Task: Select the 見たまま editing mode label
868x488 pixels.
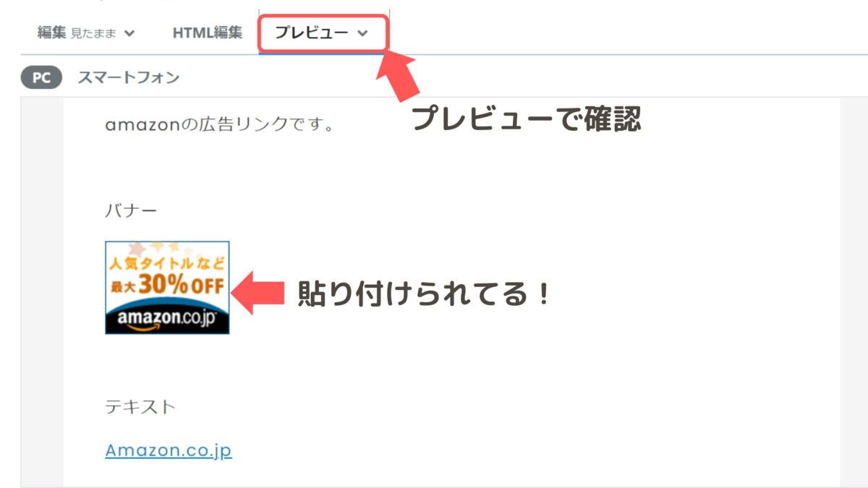Action: 94,33
